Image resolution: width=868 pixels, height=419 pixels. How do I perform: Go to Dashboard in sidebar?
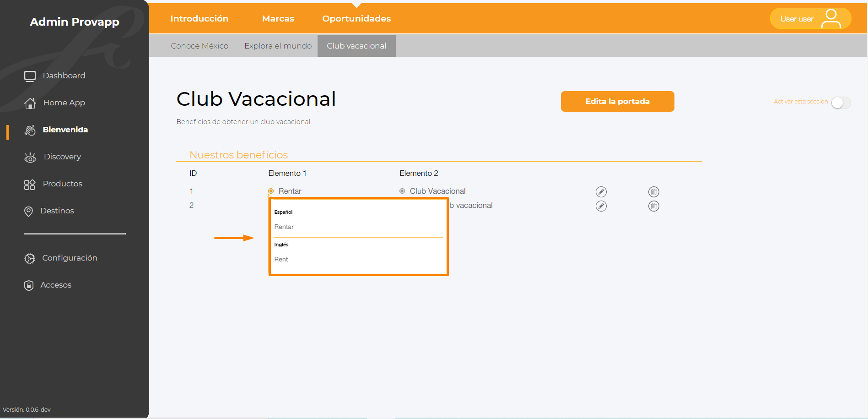[x=64, y=76]
